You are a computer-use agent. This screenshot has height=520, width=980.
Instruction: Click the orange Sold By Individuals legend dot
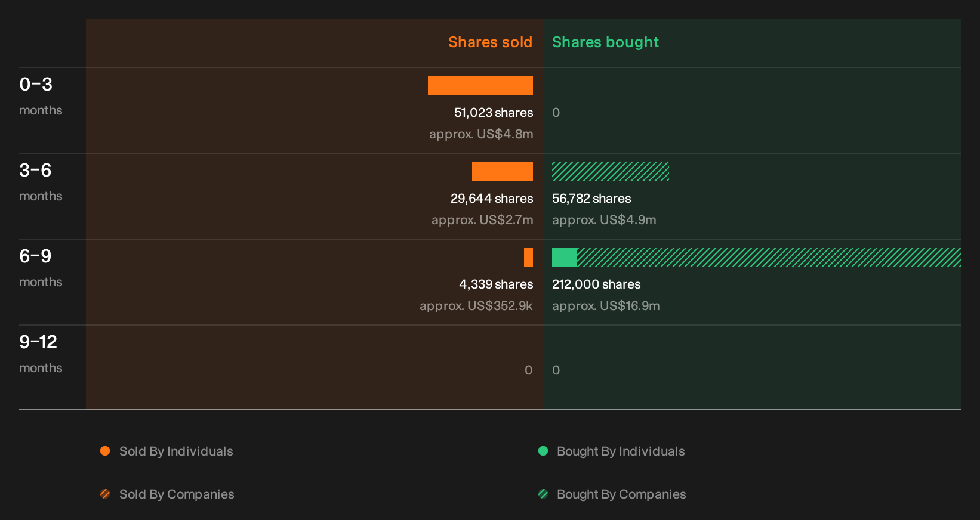coord(105,451)
